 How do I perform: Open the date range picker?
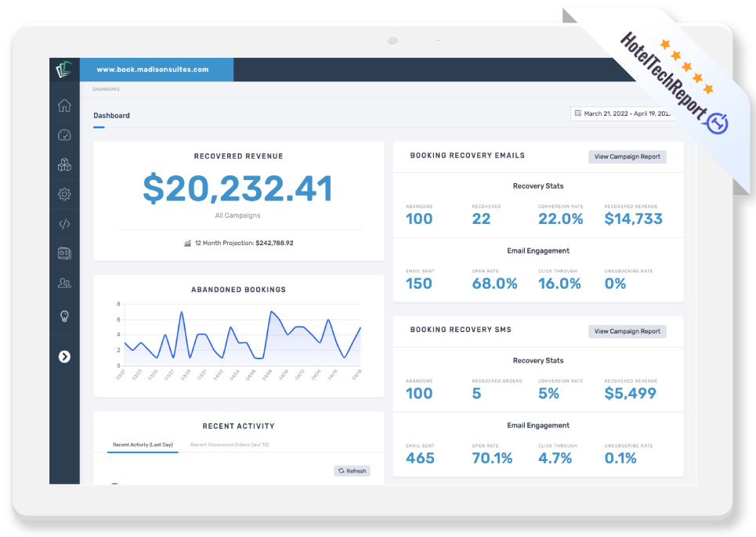click(x=623, y=114)
